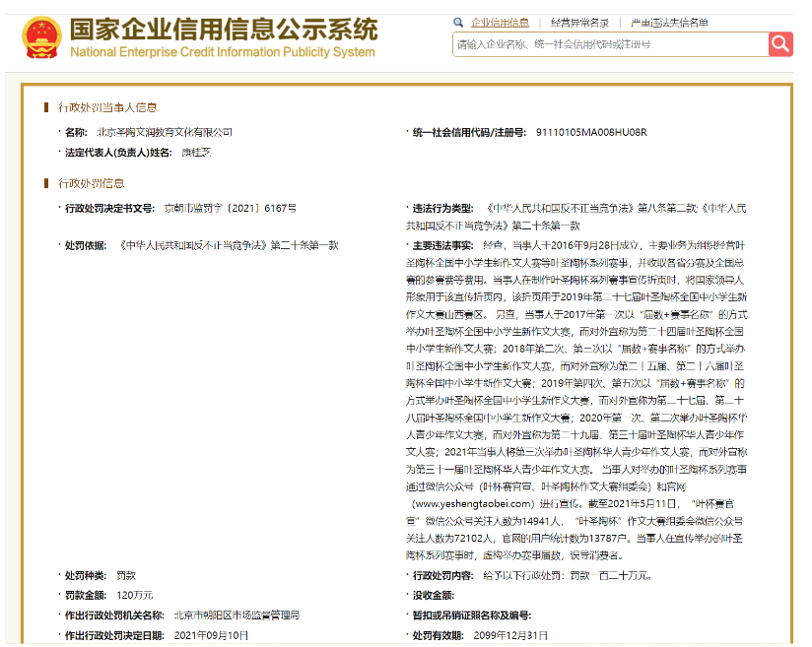Click the credit code 91110105MA008HU08R
The width and height of the screenshot is (812, 647).
(x=591, y=133)
